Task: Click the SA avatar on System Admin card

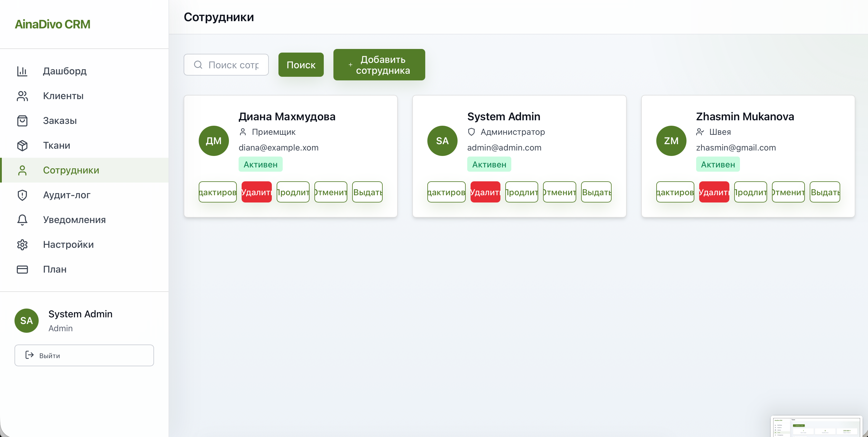Action: 442,141
